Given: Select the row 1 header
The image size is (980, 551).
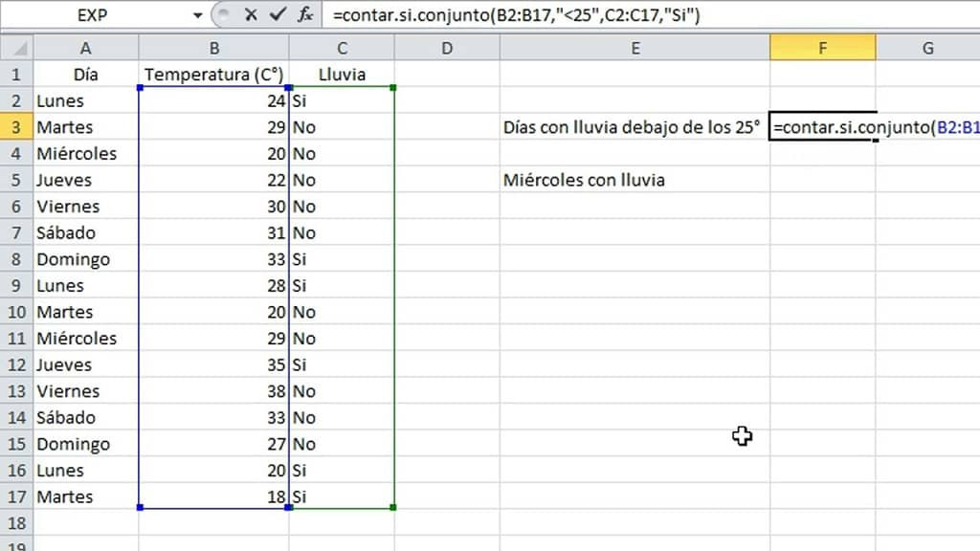Looking at the screenshot, I should pyautogui.click(x=16, y=75).
